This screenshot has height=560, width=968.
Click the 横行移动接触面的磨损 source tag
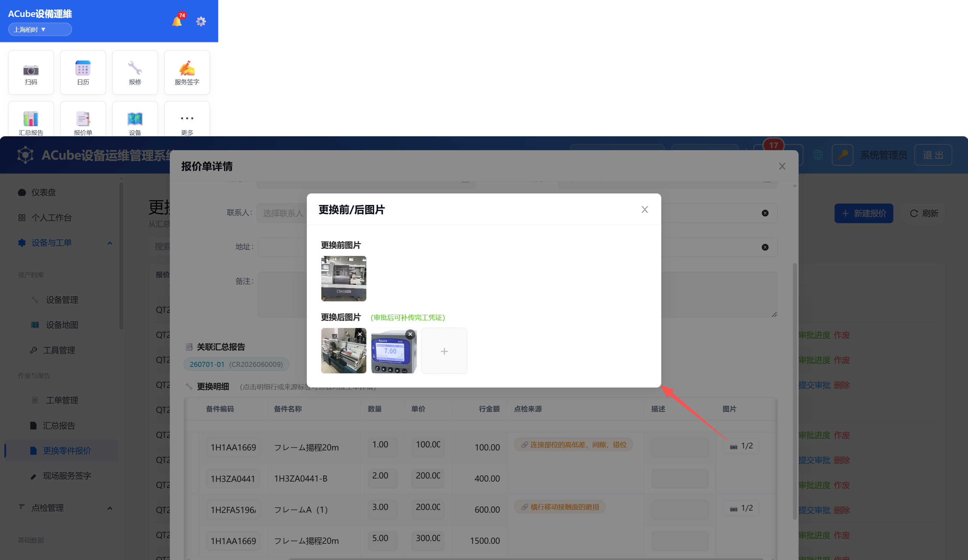pyautogui.click(x=560, y=507)
